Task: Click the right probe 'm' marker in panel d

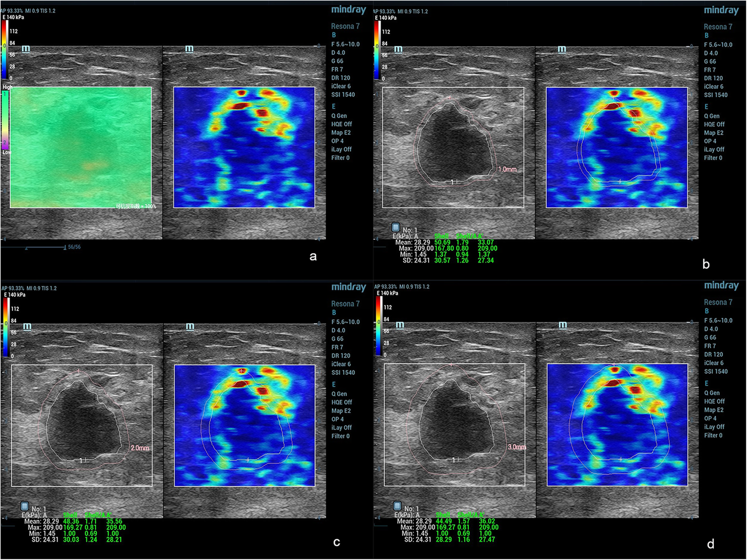Action: click(563, 325)
